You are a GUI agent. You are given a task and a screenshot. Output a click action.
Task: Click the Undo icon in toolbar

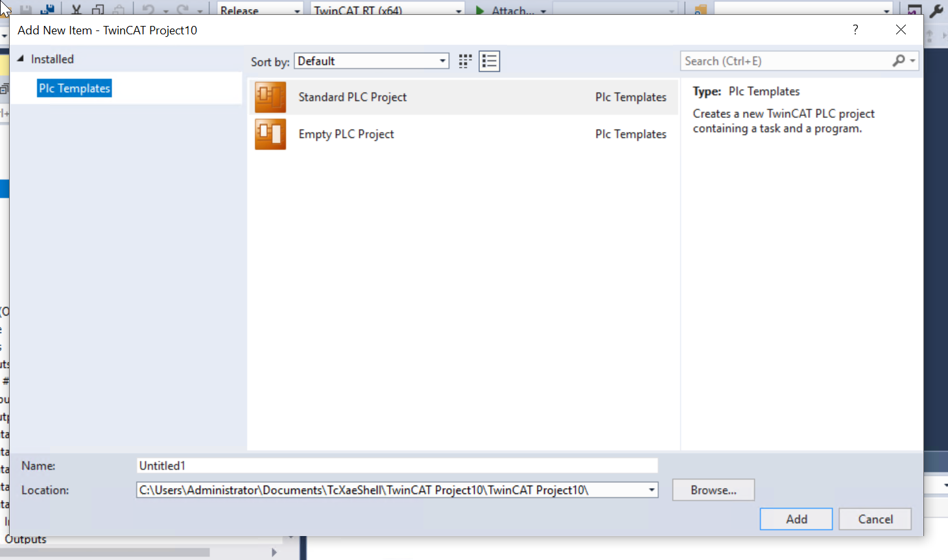(148, 9)
